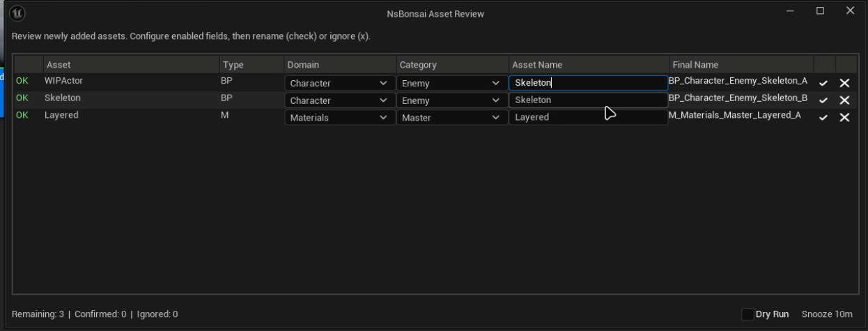Enable the Dry Run checkbox
This screenshot has width=868, height=331.
(x=747, y=314)
